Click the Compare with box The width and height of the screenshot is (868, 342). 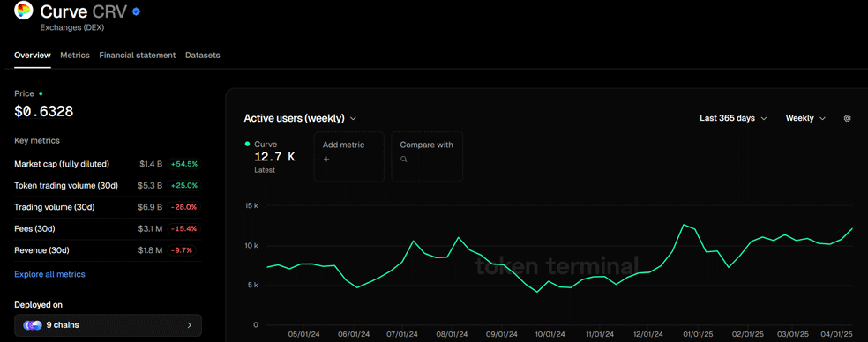pyautogui.click(x=427, y=157)
